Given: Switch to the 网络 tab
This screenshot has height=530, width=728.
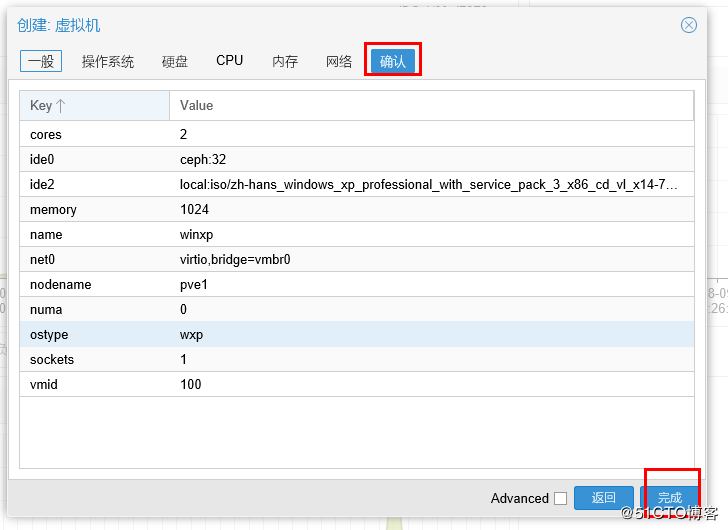Looking at the screenshot, I should coord(339,61).
